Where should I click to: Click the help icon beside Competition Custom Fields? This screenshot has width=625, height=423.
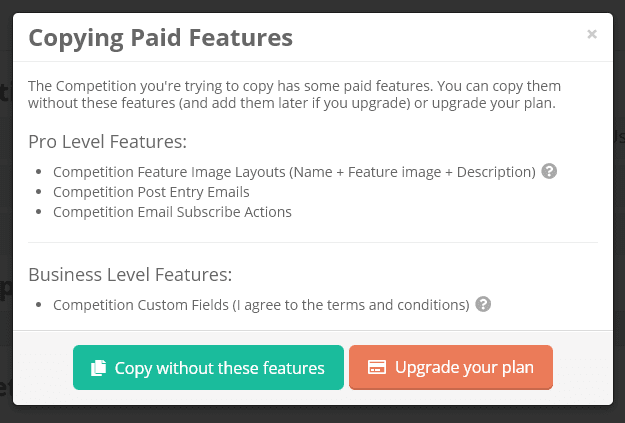pyautogui.click(x=484, y=304)
